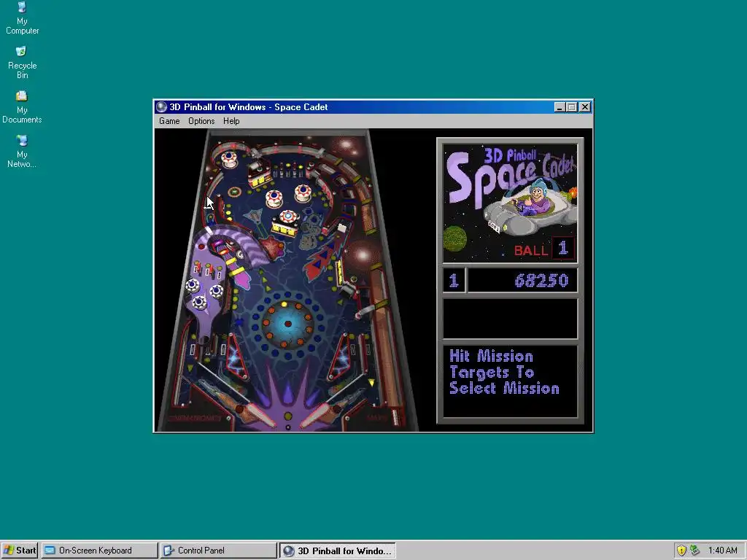Click the Space Cadet logo image
The height and width of the screenshot is (560, 747).
[510, 203]
